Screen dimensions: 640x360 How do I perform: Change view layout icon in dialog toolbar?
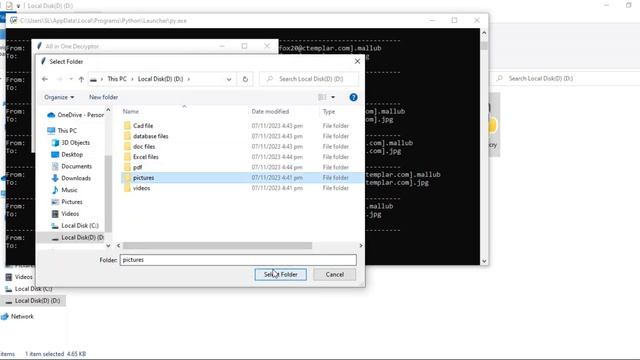click(322, 97)
